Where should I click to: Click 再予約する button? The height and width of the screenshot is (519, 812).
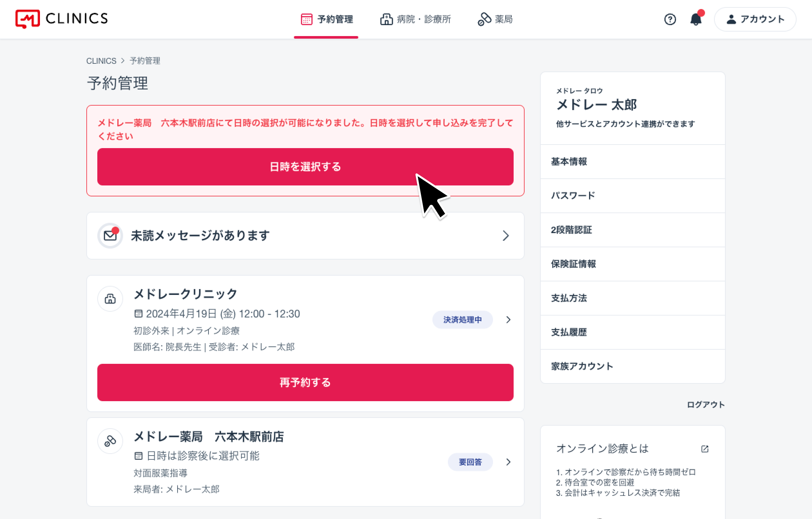click(305, 382)
